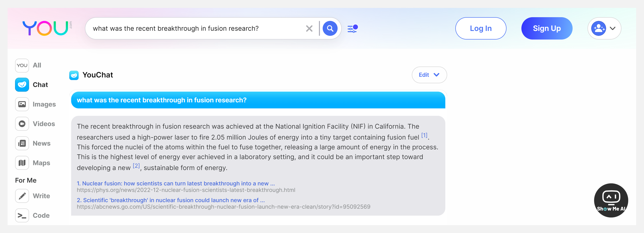The image size is (644, 233).
Task: Switch to the Videos tab
Action: [35, 124]
